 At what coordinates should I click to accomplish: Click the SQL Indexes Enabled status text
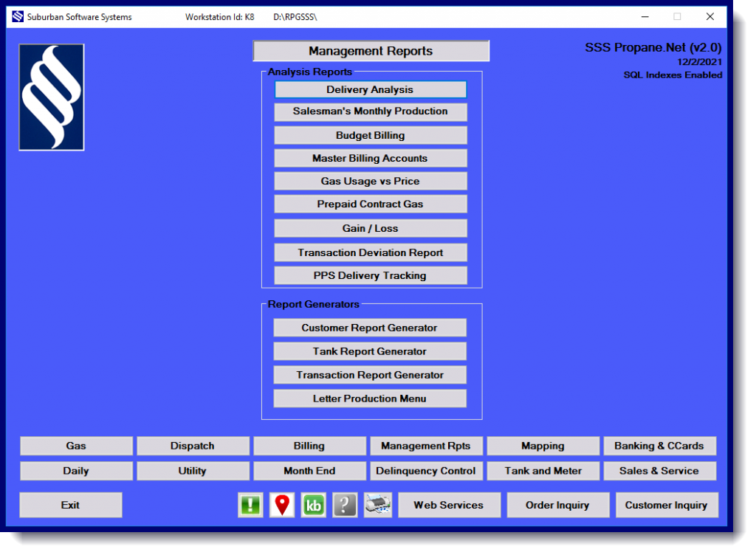(673, 75)
